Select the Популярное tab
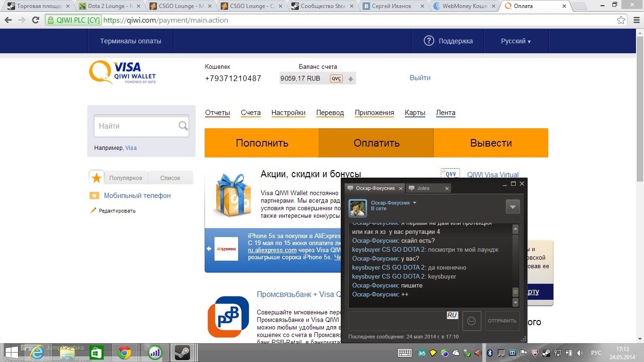The image size is (644, 362). click(x=126, y=178)
